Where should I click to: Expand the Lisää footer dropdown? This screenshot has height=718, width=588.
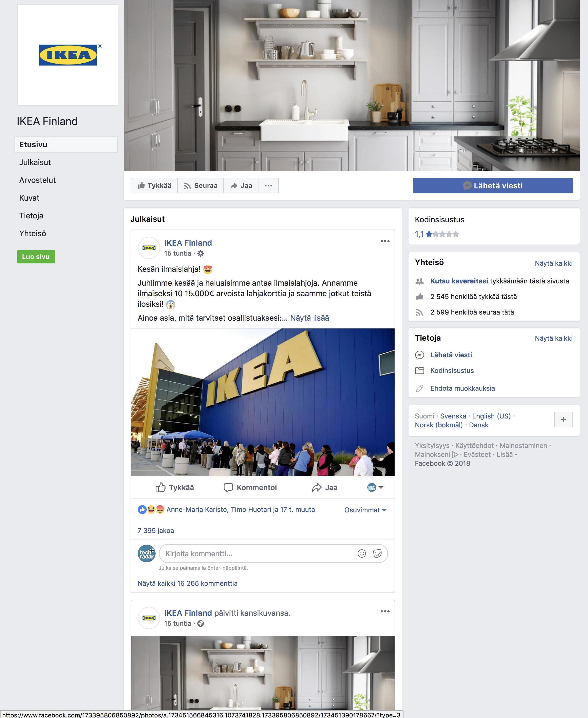507,455
